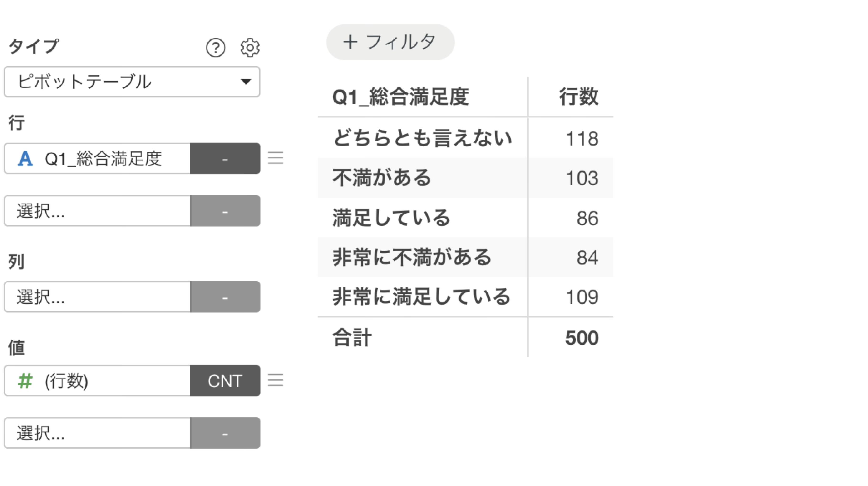This screenshot has width=868, height=486.
Task: Click the drag handle beside Q1_総合満足度 row field
Action: [276, 158]
